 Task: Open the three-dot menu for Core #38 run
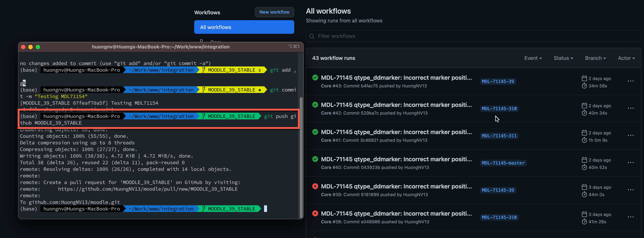pyautogui.click(x=631, y=217)
